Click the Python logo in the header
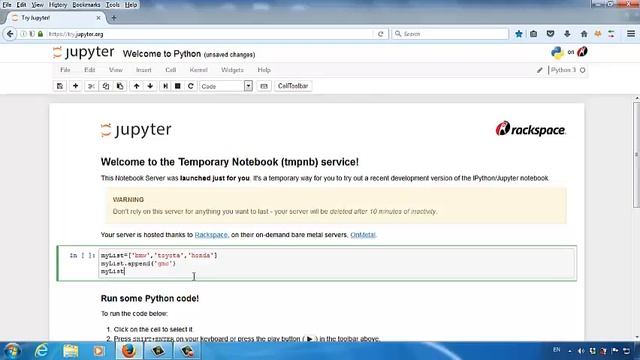Viewport: 640px width, 360px height. click(x=557, y=52)
